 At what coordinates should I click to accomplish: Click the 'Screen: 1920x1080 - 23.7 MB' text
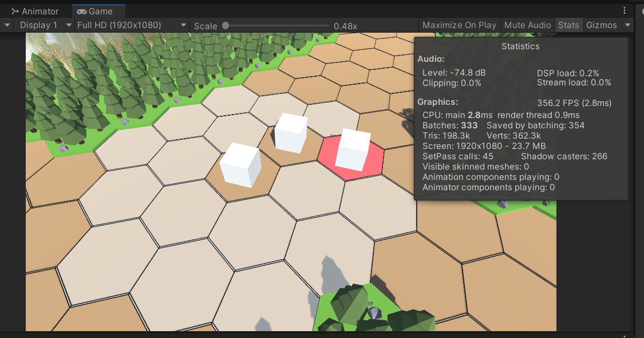[x=484, y=146]
